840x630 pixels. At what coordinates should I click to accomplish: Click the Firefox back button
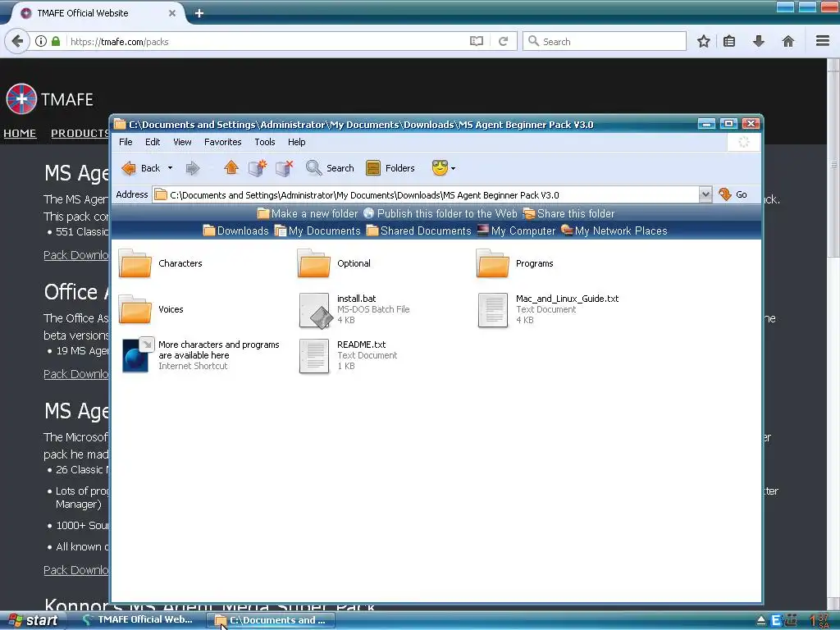click(x=17, y=41)
